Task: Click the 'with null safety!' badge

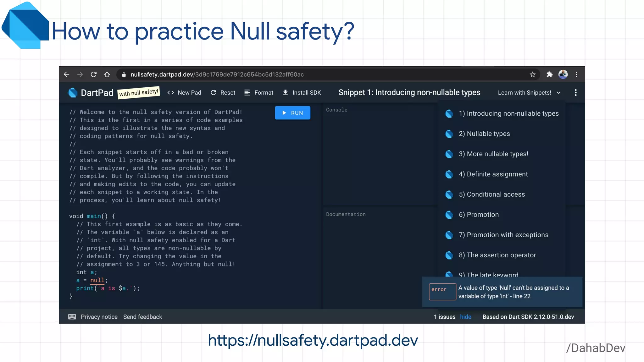Action: pos(139,92)
